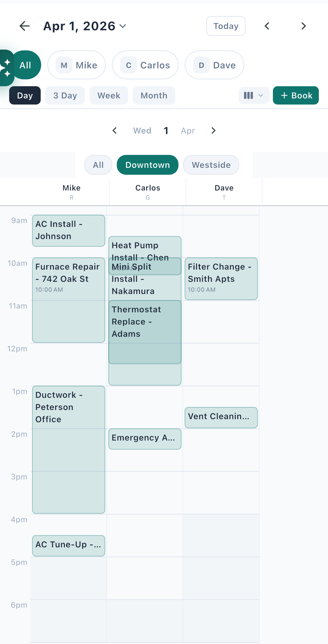Image resolution: width=328 pixels, height=644 pixels.
Task: Select the Westside location filter
Action: click(x=211, y=165)
